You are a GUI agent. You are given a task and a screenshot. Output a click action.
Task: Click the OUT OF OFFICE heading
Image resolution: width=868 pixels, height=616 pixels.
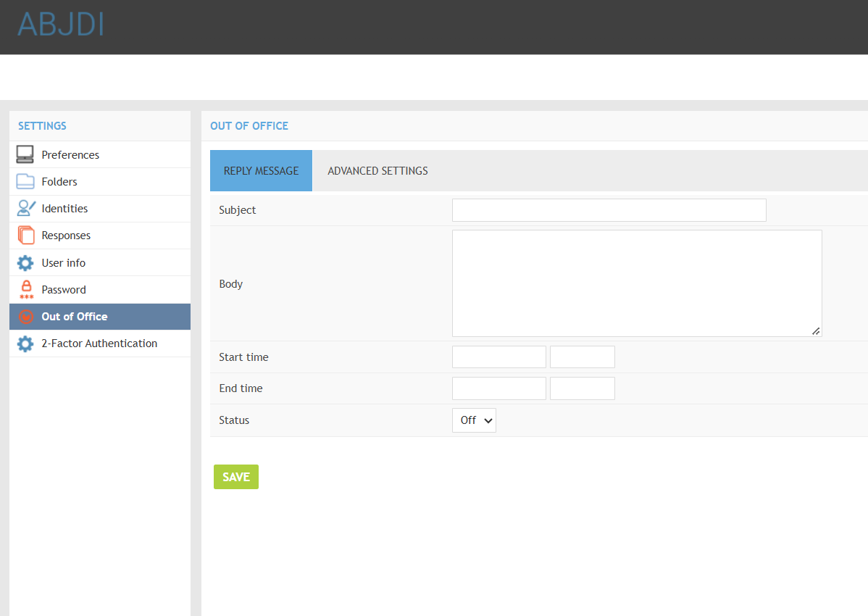tap(249, 125)
